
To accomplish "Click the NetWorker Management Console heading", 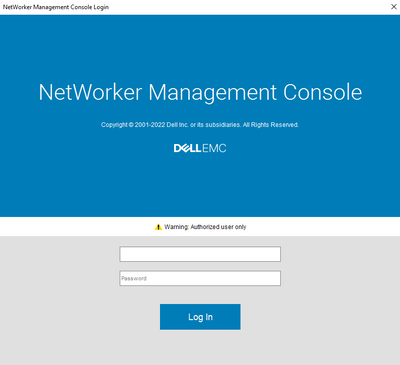I will tap(200, 92).
